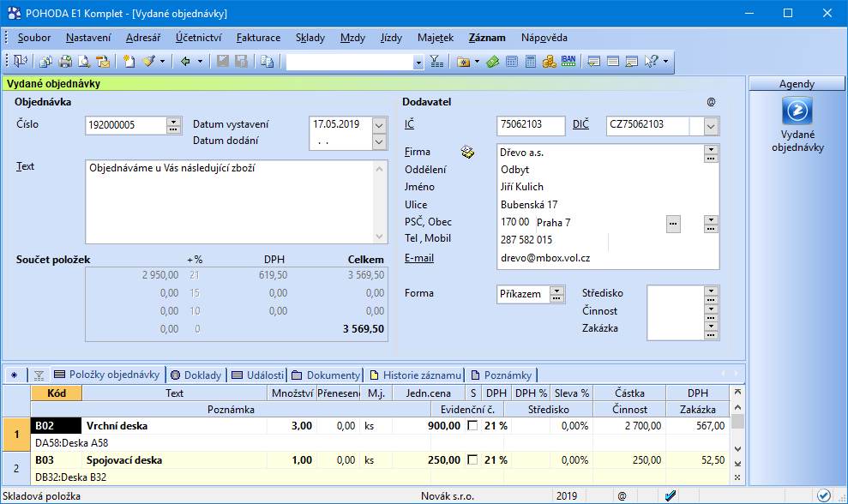The width and height of the screenshot is (848, 504).
Task: Expand the toolbar search combo box
Action: coord(418,63)
